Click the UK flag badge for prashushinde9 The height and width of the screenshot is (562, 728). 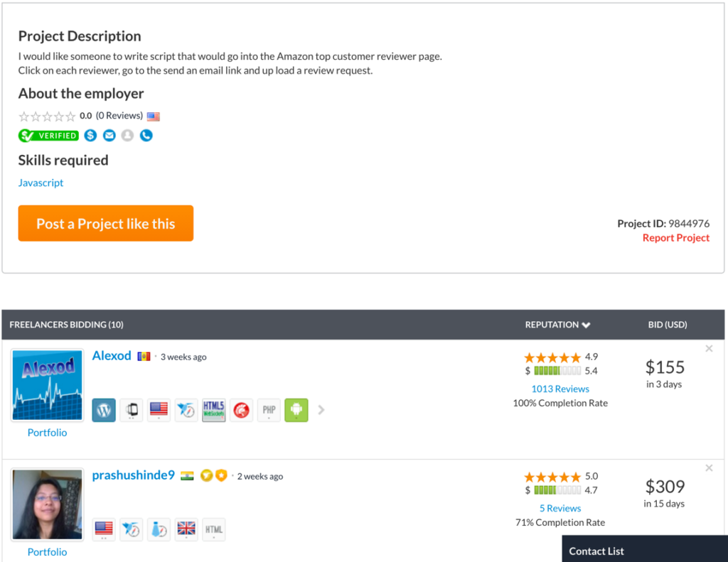[x=186, y=529]
